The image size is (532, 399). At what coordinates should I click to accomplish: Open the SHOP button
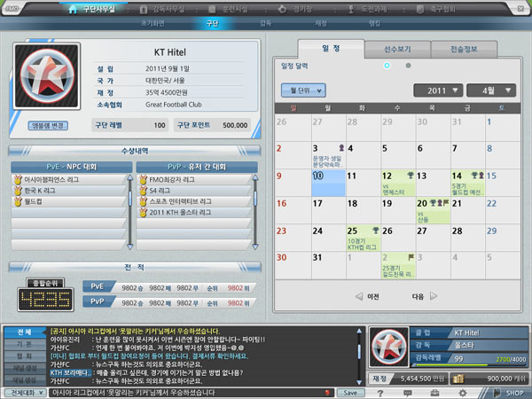click(510, 393)
